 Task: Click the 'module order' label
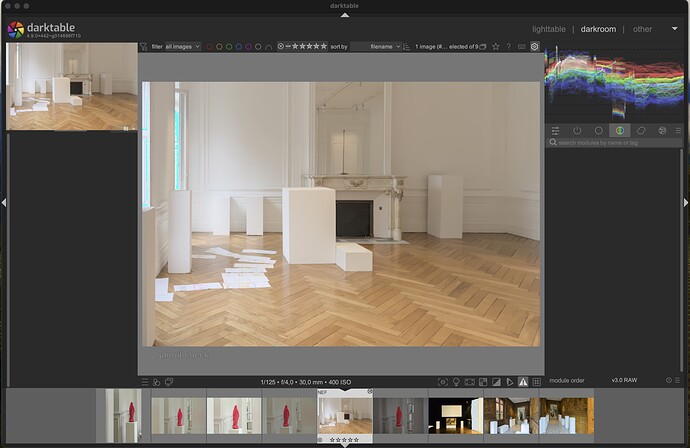(566, 380)
